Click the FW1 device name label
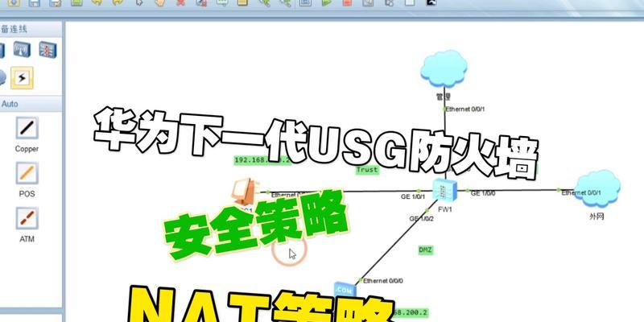The width and height of the screenshot is (644, 322). coord(445,209)
